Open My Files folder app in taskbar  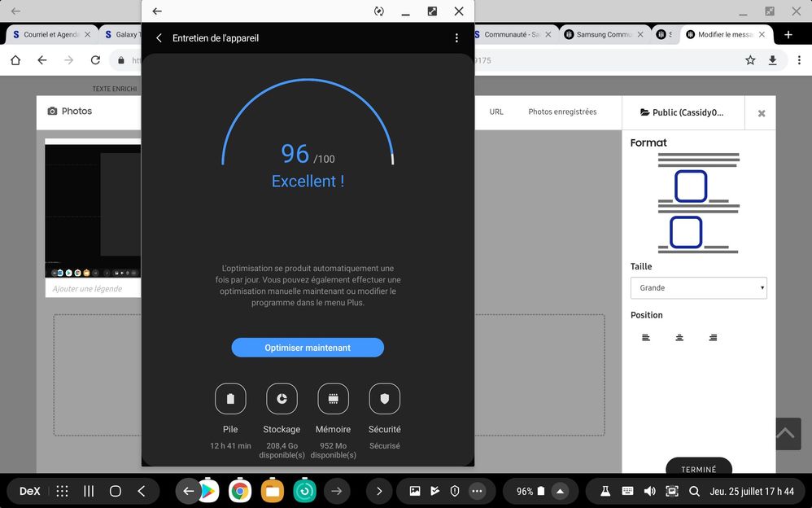click(x=273, y=491)
